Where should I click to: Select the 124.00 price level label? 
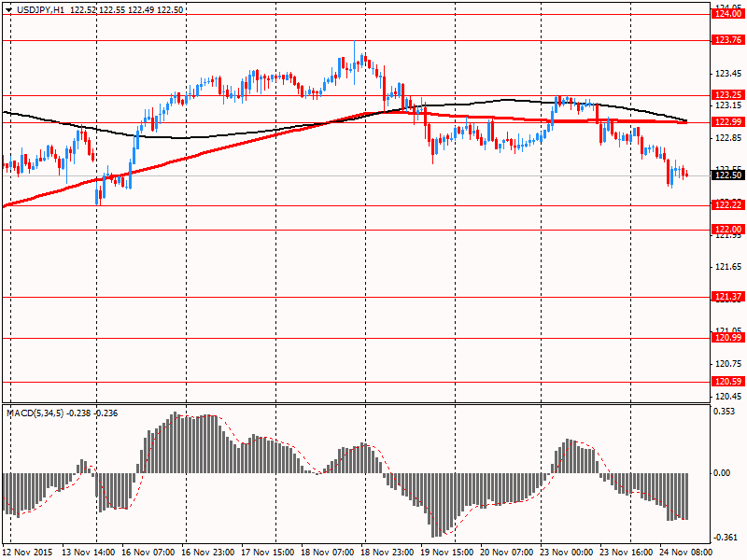[727, 14]
